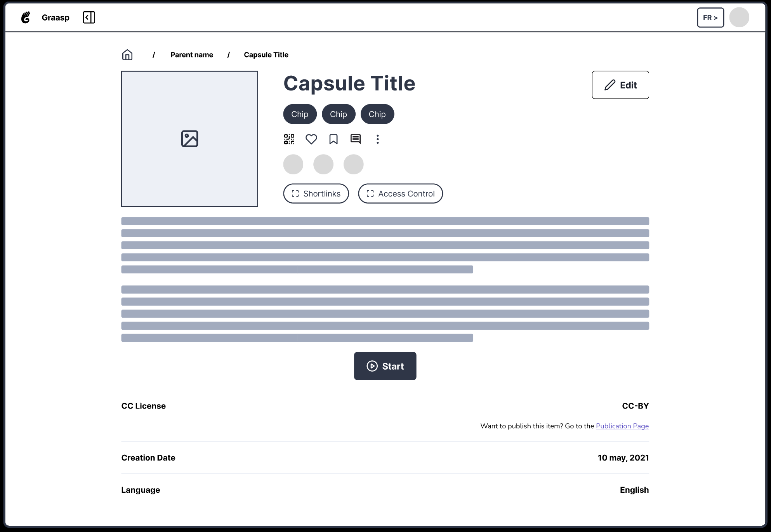Click the home icon in the breadcrumb
This screenshot has width=771, height=532.
point(127,55)
